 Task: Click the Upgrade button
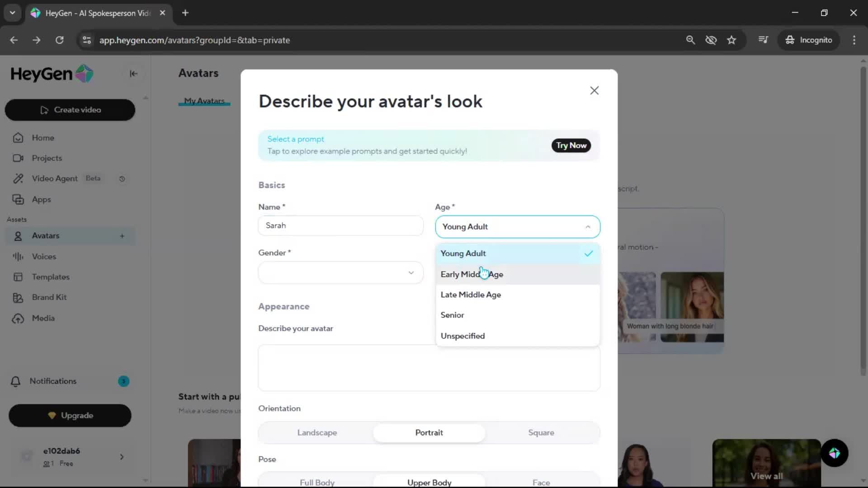coord(70,415)
